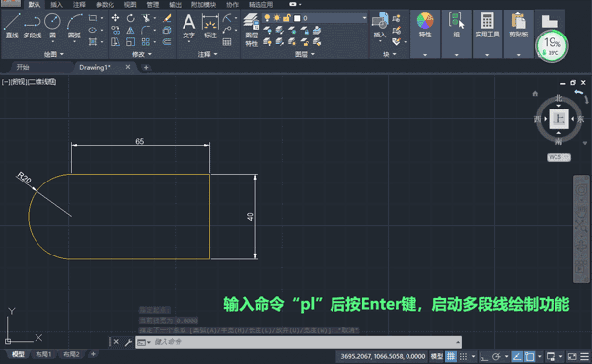Activate the Copy tool

pos(115,30)
